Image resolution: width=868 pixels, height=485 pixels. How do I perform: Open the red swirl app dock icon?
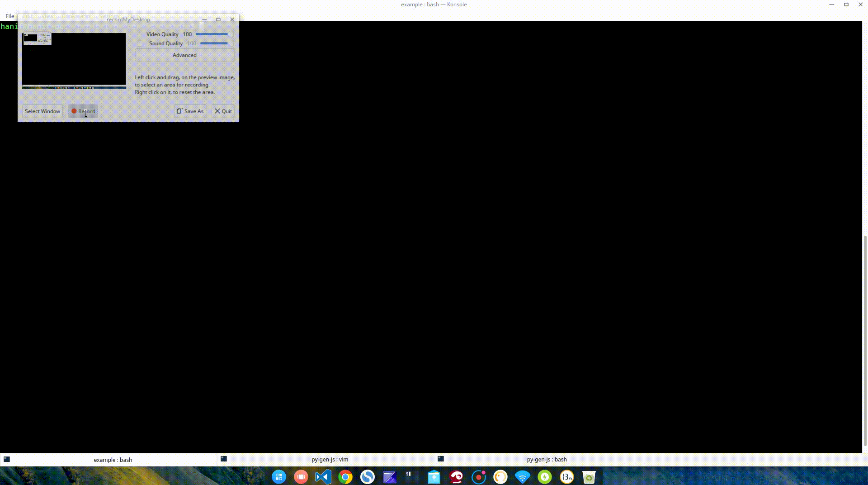(x=456, y=477)
